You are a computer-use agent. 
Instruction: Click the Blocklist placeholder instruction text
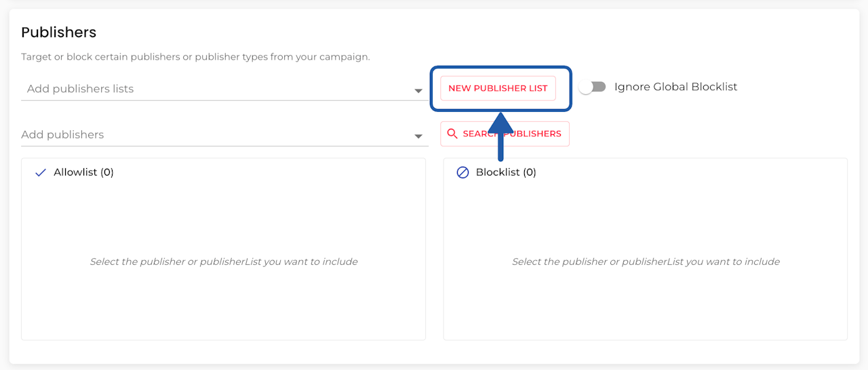pos(646,262)
